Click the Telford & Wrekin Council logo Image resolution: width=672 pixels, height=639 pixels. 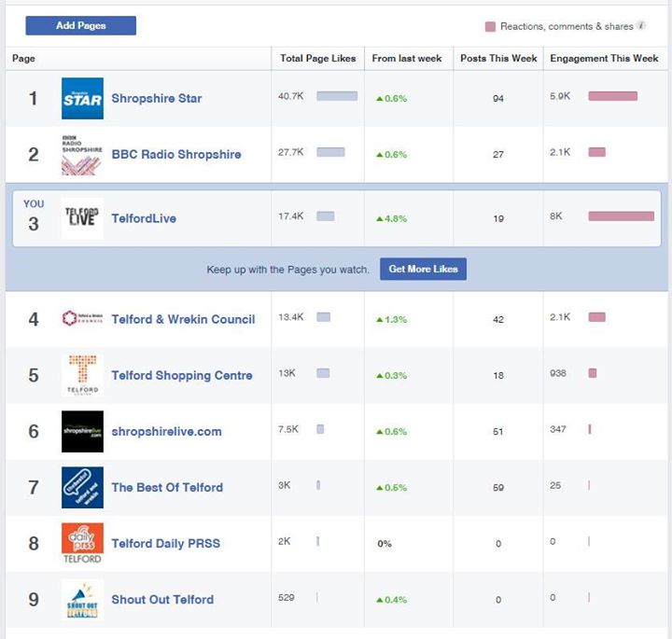point(82,318)
